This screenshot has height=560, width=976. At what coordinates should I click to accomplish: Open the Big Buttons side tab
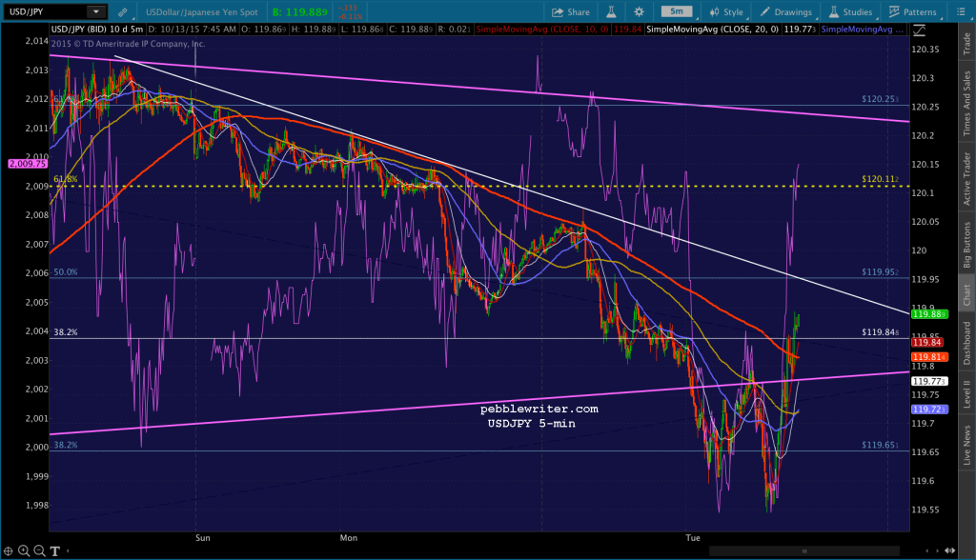[x=966, y=245]
